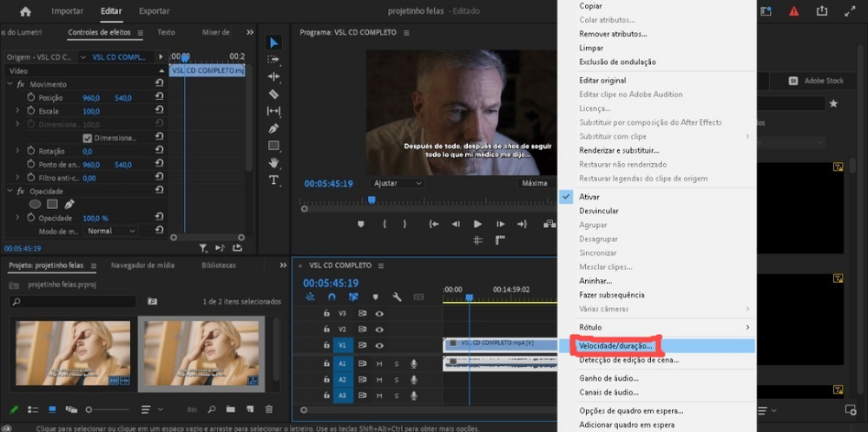The image size is (868, 432).
Task: Toggle animation stopwatch for Escala
Action: point(31,111)
